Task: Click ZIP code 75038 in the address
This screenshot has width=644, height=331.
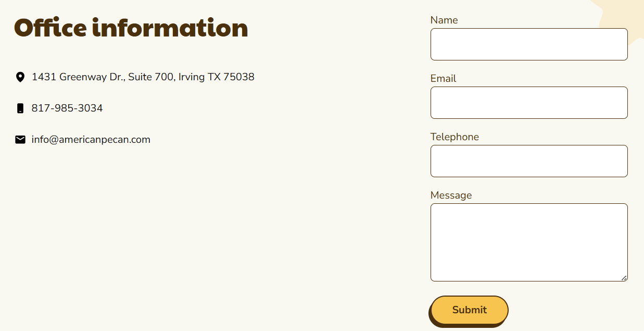Action: click(x=238, y=77)
